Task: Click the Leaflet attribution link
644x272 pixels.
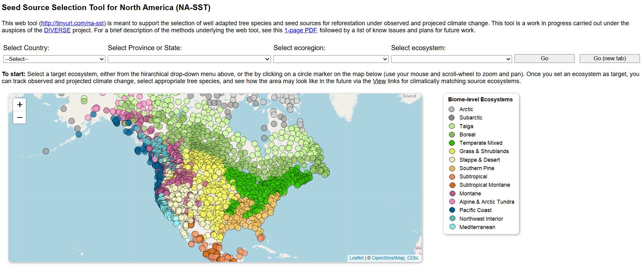Action: 356,258
